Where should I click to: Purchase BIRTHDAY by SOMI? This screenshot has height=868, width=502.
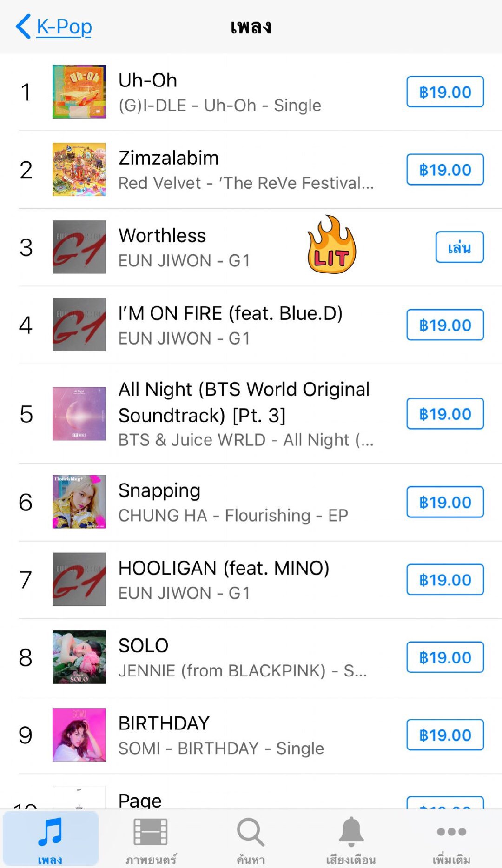(445, 735)
